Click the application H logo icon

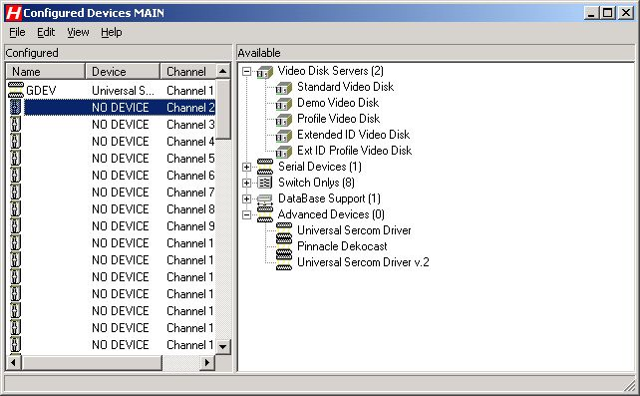coord(13,13)
